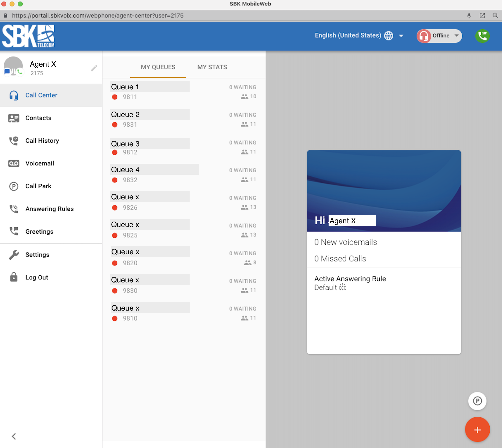Click the green SIP phone icon
The image size is (502, 448).
click(x=482, y=36)
